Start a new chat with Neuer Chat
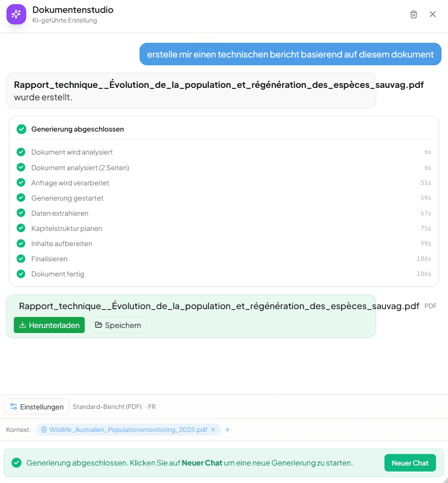The width and height of the screenshot is (448, 483). tap(410, 463)
